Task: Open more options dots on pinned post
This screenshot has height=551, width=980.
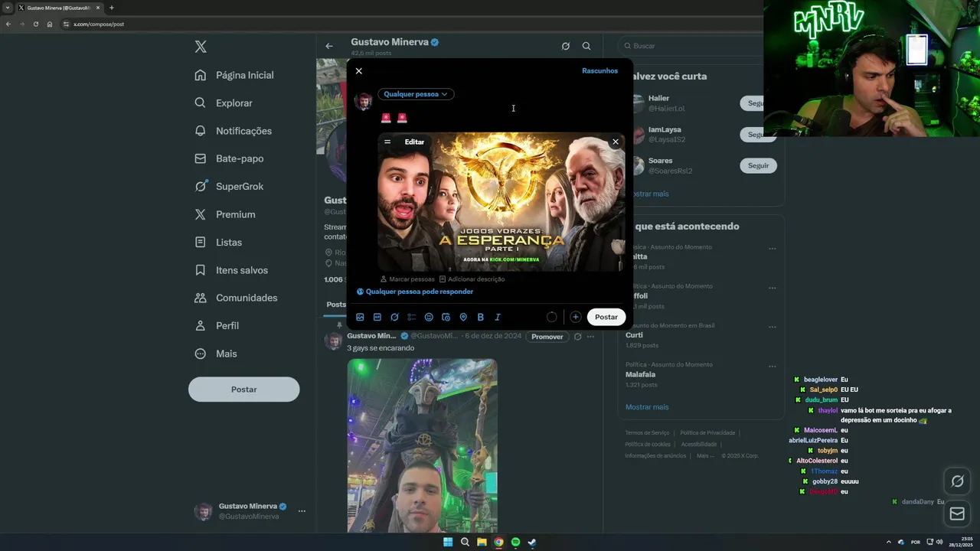Action: click(590, 337)
